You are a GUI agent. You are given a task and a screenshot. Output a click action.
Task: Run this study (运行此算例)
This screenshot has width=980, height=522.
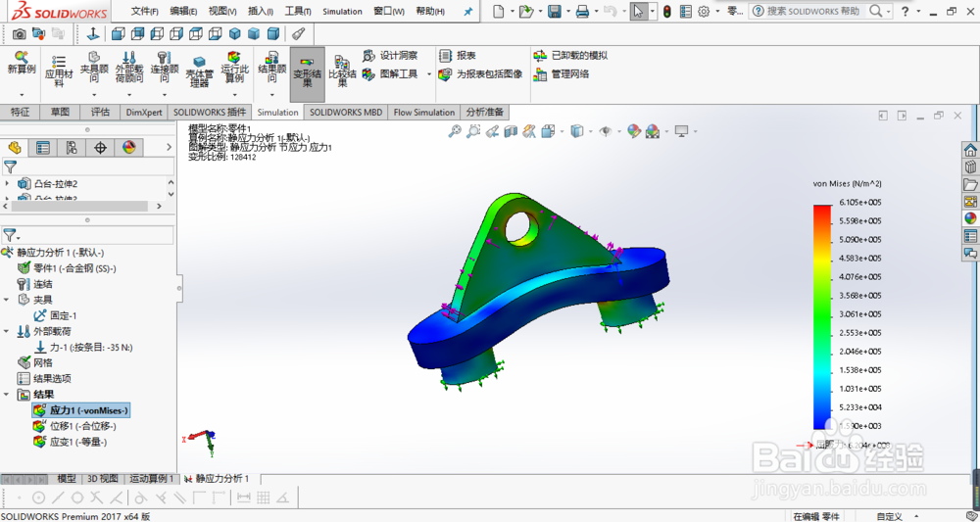point(234,67)
